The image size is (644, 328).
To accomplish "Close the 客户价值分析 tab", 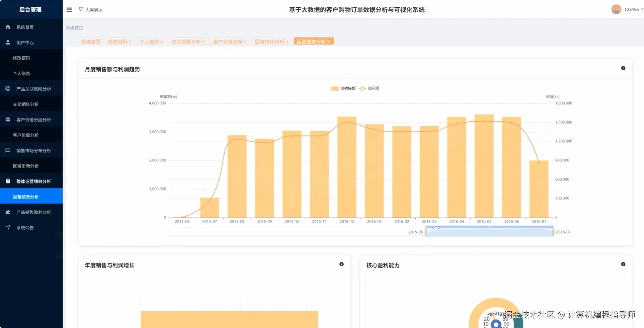I will coord(245,42).
